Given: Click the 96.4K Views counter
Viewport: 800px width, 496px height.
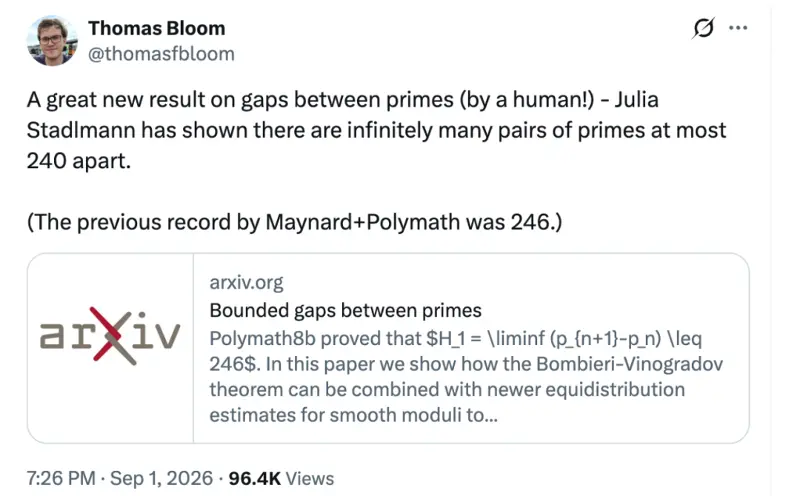Looking at the screenshot, I should click(x=281, y=479).
